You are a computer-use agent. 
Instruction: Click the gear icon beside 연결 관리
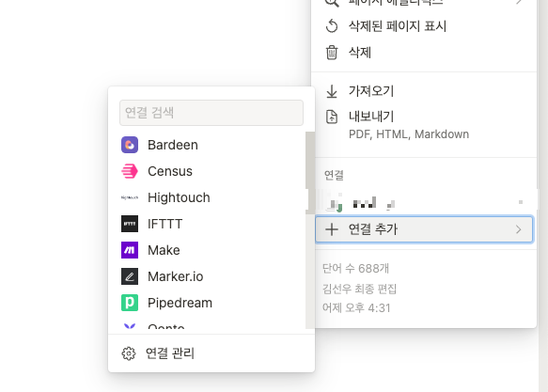129,353
